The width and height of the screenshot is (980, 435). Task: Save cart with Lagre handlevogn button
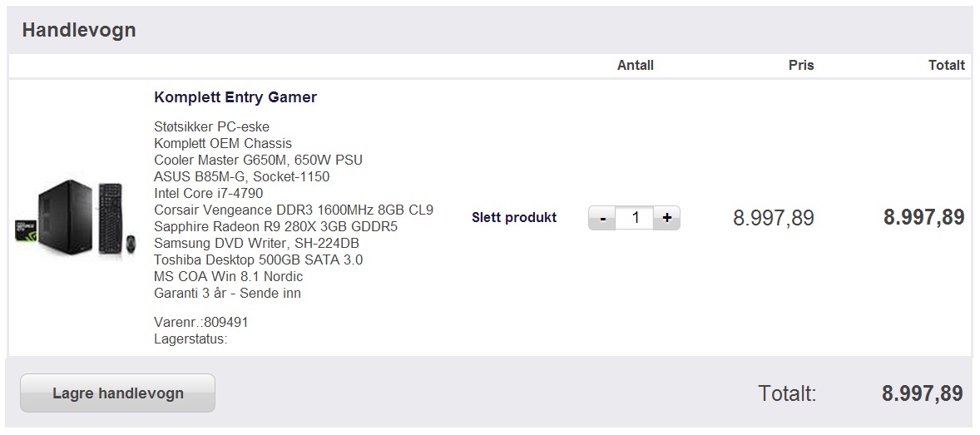(x=117, y=393)
